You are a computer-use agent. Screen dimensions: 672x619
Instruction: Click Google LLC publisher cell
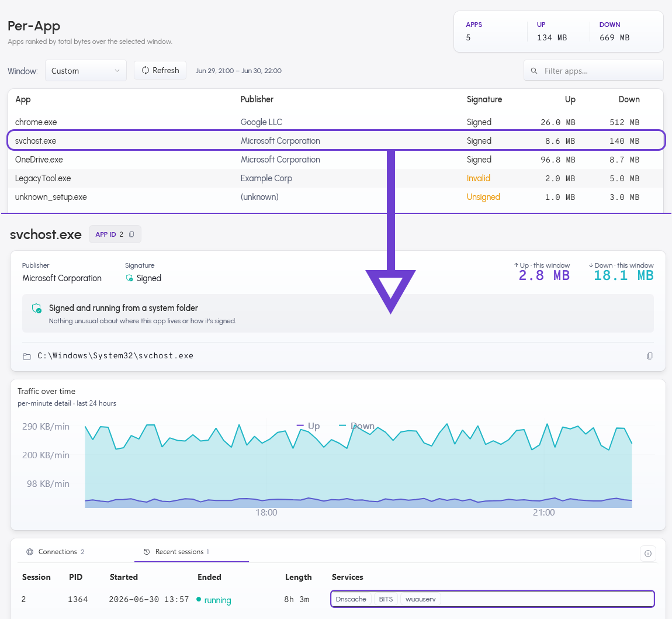click(x=261, y=122)
